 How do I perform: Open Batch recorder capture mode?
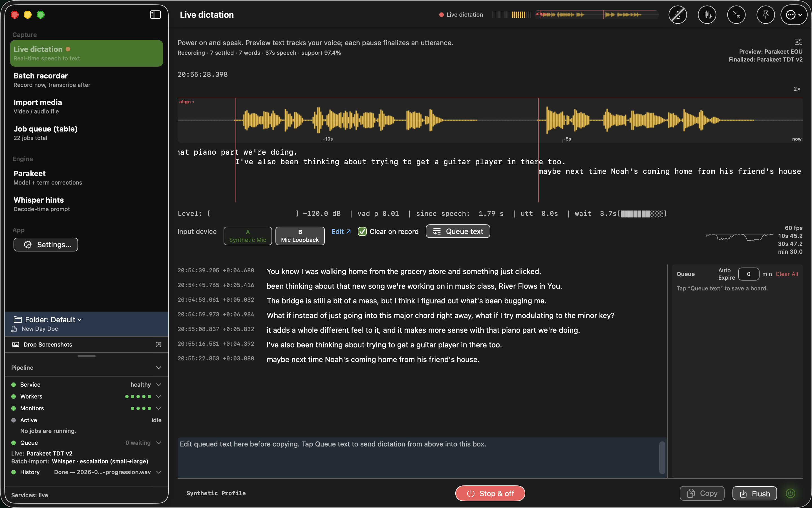pyautogui.click(x=86, y=80)
